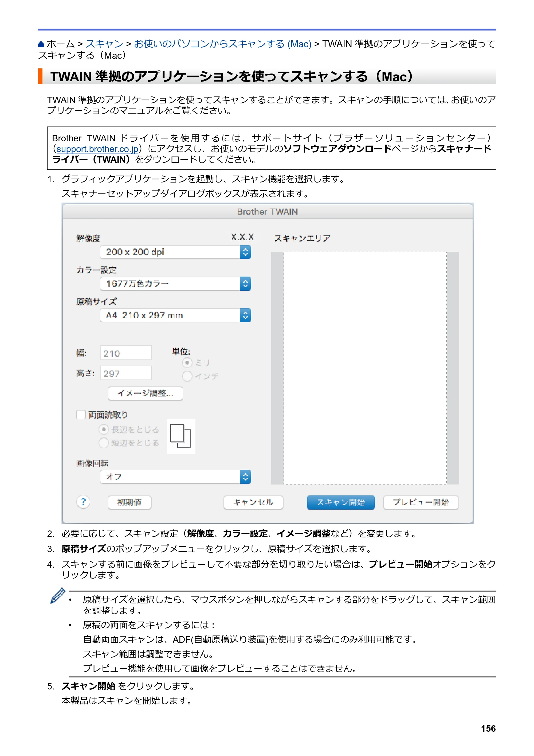534x756 pixels.
Task: Click the 幅 input field showing 210
Action: coord(126,353)
